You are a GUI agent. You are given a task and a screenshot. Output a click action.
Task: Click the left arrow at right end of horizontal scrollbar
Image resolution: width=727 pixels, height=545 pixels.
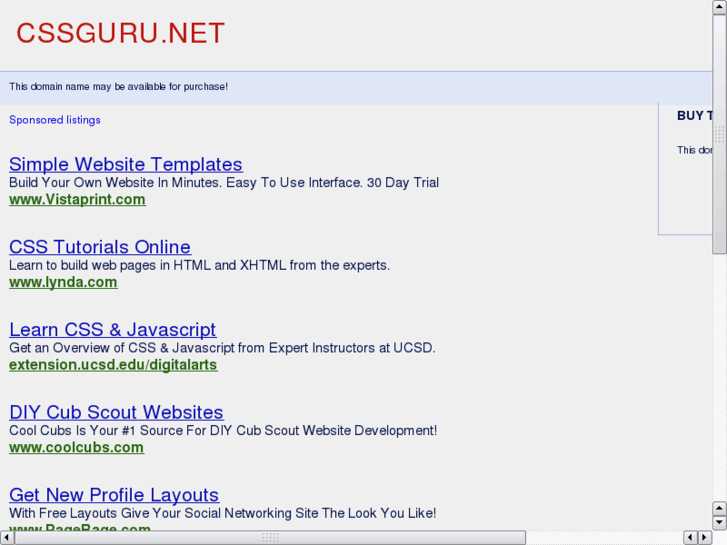690,538
